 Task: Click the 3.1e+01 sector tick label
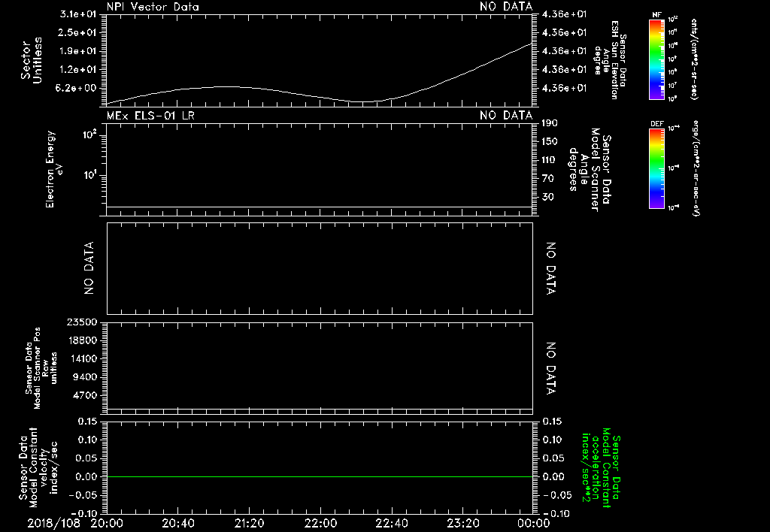78,14
